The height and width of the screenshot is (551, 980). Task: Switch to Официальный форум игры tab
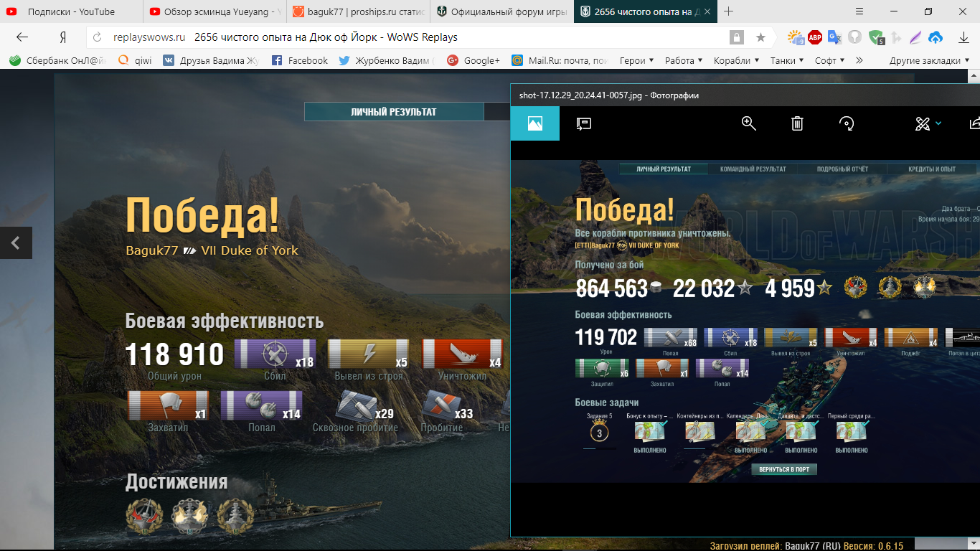point(501,11)
